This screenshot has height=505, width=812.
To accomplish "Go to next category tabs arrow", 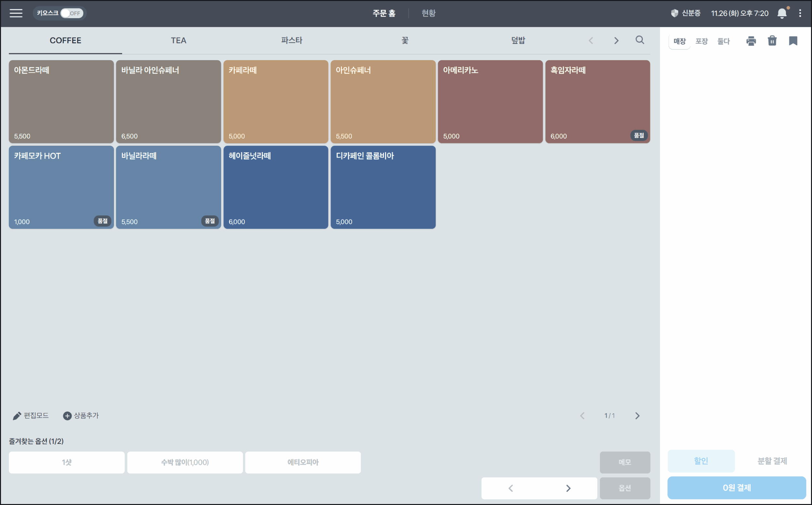I will [x=616, y=41].
